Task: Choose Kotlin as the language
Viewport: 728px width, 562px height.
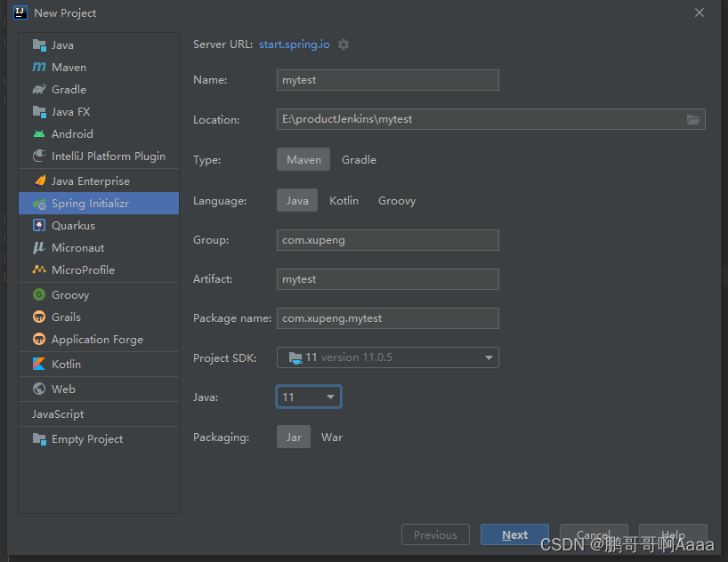Action: 344,200
